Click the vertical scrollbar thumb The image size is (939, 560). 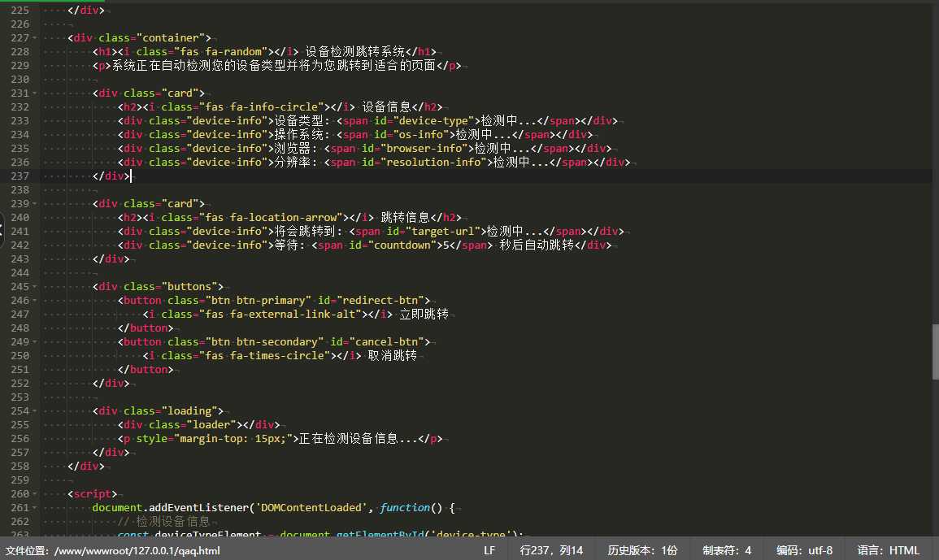[934, 351]
